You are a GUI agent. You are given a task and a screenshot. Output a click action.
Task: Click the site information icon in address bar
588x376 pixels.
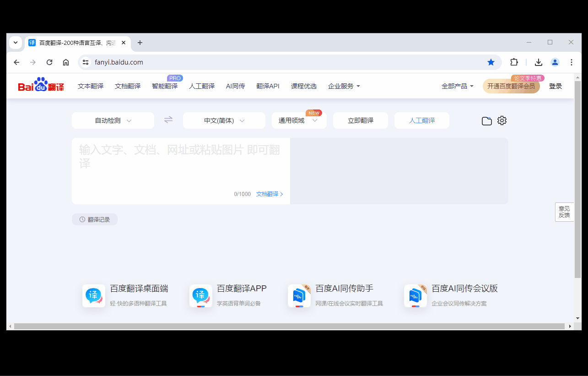click(x=86, y=62)
